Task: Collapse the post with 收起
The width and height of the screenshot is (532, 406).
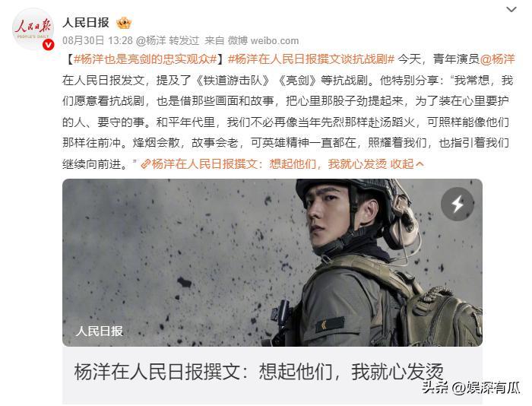Action: click(x=402, y=164)
